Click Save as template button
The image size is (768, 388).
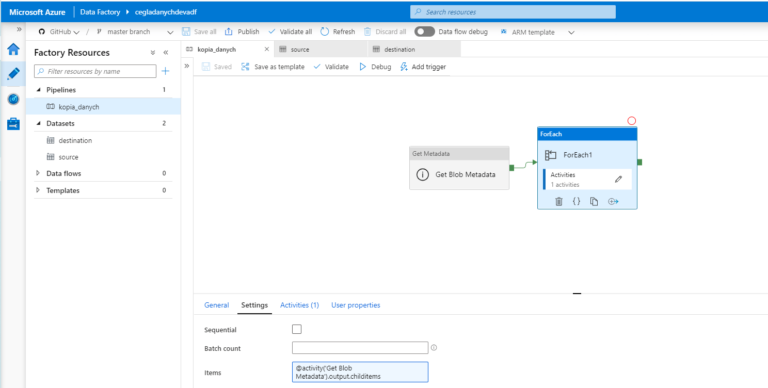pos(273,67)
